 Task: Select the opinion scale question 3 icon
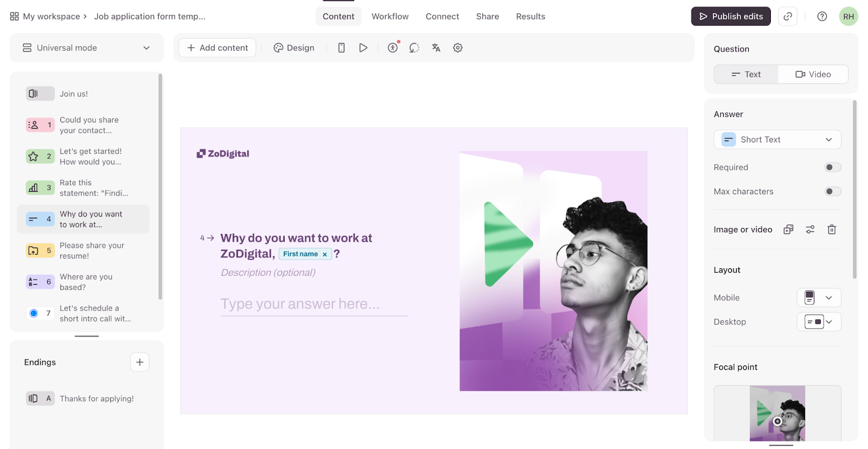point(40,188)
